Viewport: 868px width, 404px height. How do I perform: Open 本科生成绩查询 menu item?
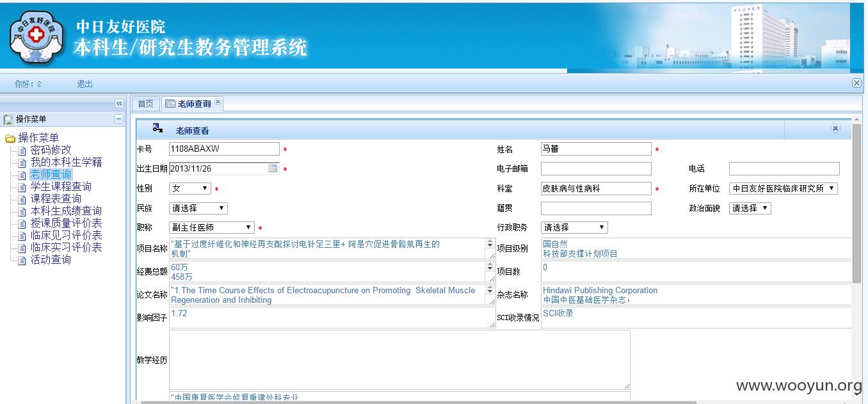tap(67, 211)
